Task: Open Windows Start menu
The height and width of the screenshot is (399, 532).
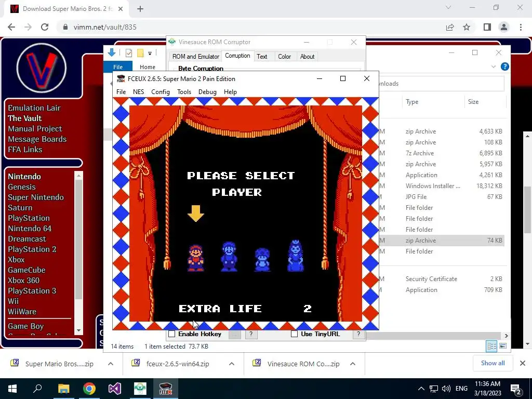Action: point(12,389)
